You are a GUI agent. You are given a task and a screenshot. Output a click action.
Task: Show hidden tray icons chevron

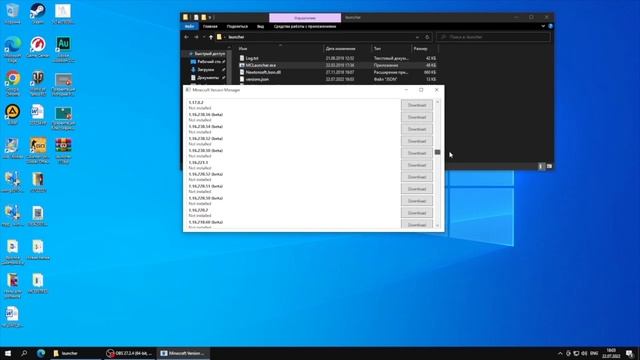point(560,353)
